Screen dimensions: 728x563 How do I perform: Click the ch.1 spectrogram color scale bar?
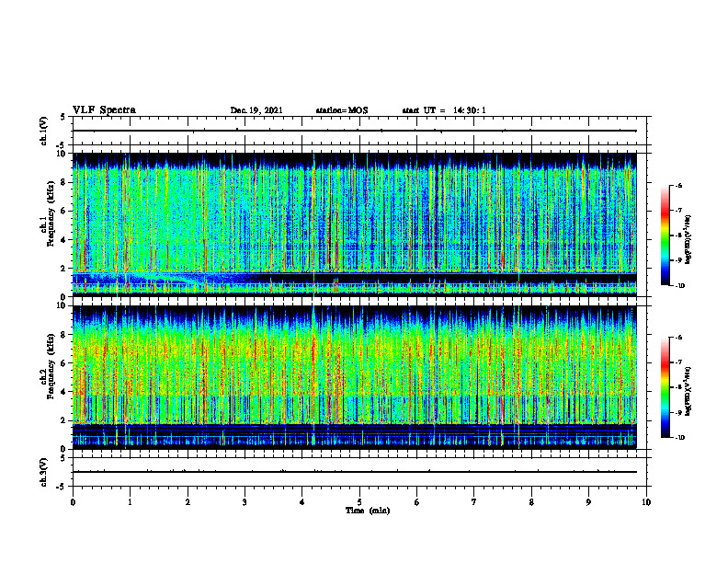665,236
